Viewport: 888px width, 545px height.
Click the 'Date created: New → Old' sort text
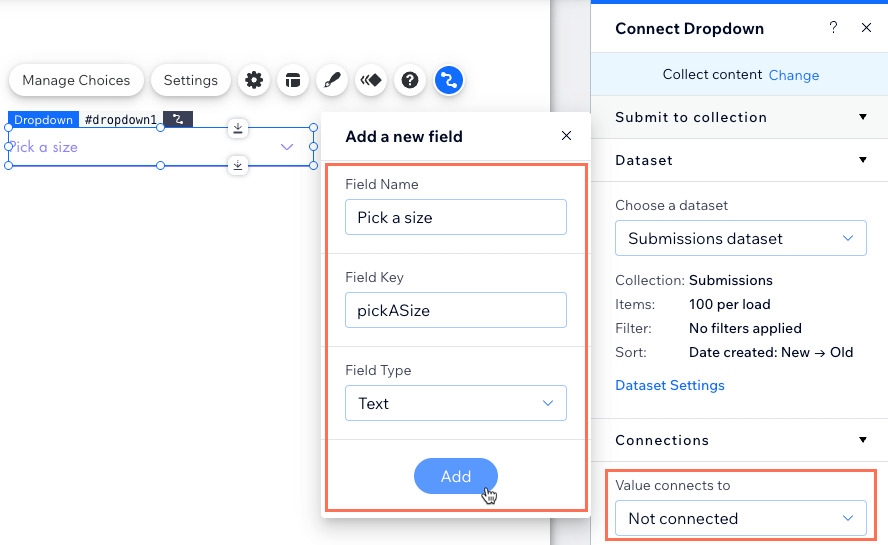[771, 352]
